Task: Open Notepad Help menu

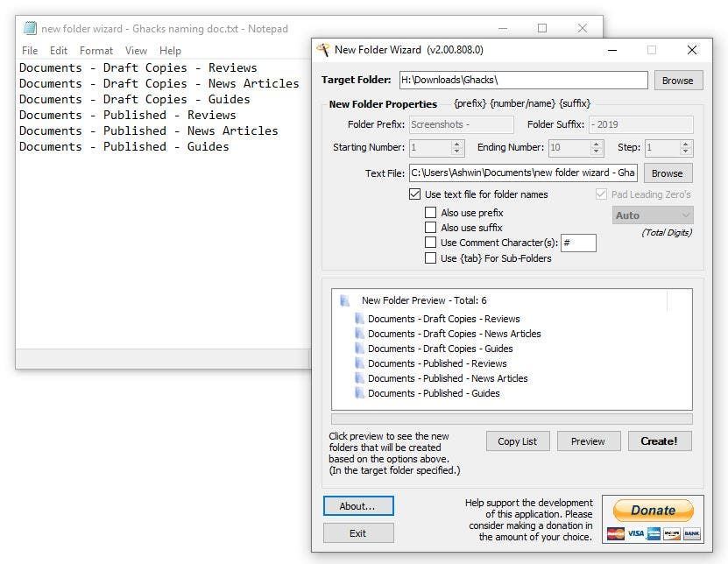Action: pos(170,51)
